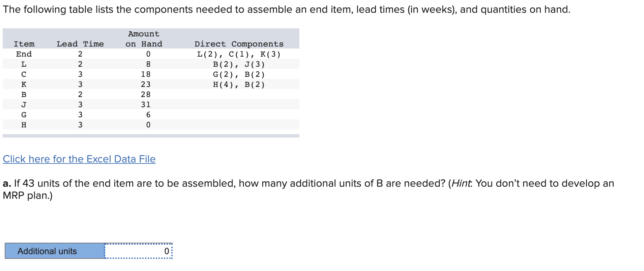The height and width of the screenshot is (271, 644).
Task: Click the Lead Time column header
Action: [x=80, y=43]
